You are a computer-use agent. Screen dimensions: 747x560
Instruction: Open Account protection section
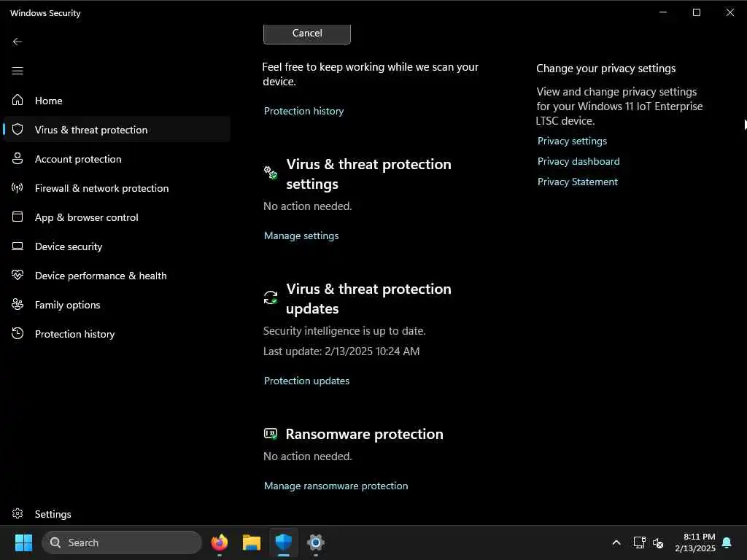tap(117, 158)
